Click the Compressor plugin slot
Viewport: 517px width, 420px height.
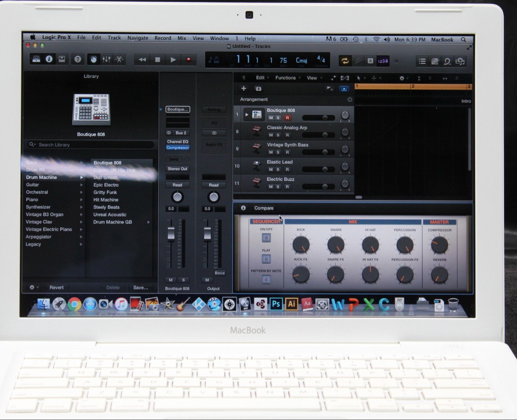pyautogui.click(x=178, y=148)
